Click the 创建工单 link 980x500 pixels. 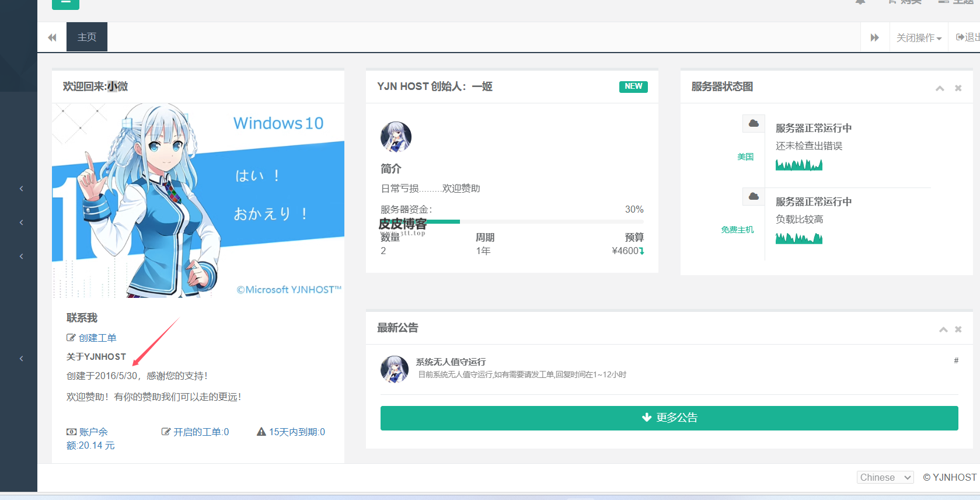[92, 338]
